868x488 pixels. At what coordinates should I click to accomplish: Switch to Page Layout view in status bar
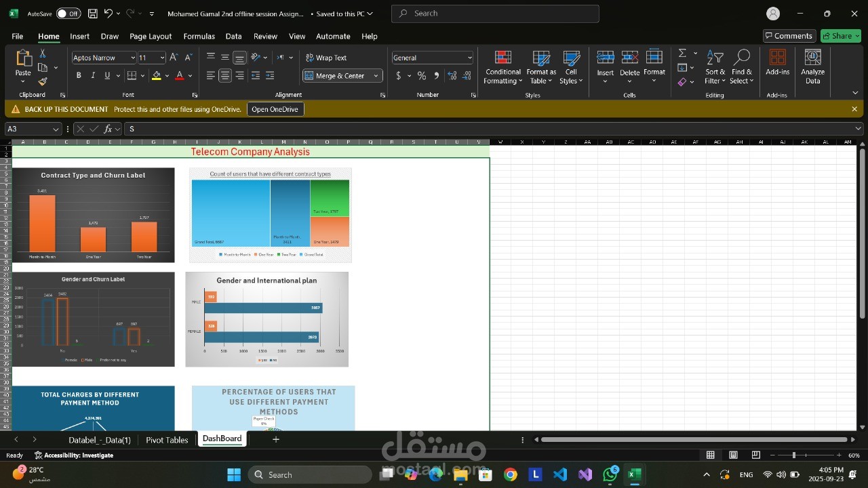pyautogui.click(x=733, y=455)
